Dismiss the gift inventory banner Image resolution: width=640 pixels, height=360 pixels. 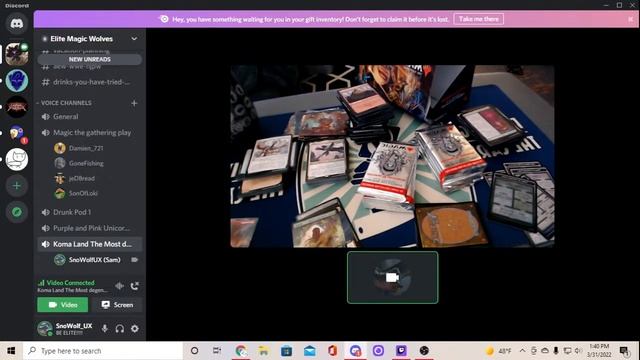point(630,19)
